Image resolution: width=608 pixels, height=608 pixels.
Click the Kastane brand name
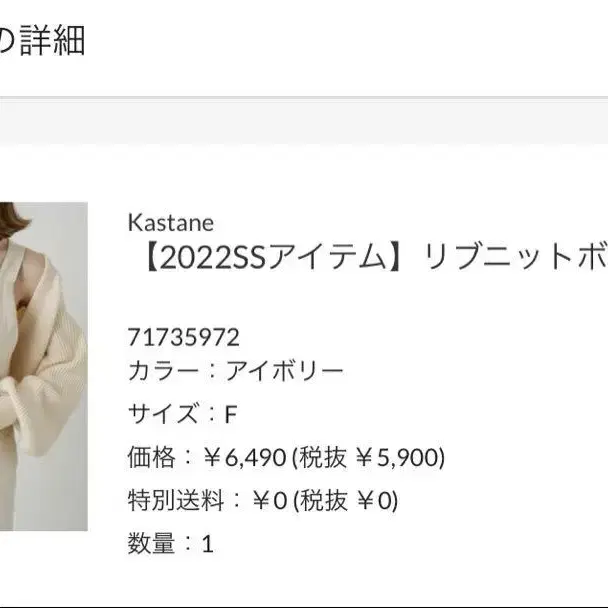click(171, 223)
